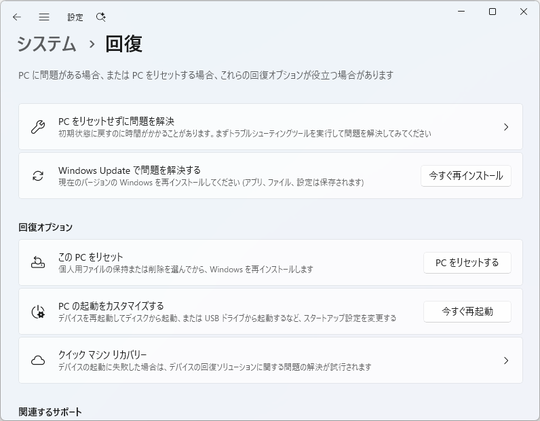Click the 設定 title text
540x421 pixels.
(x=75, y=17)
